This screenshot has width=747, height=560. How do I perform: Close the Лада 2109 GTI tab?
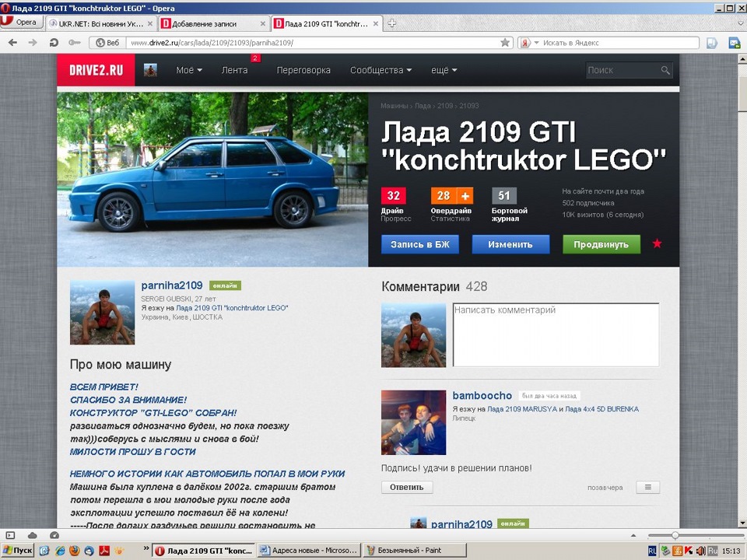tap(376, 23)
